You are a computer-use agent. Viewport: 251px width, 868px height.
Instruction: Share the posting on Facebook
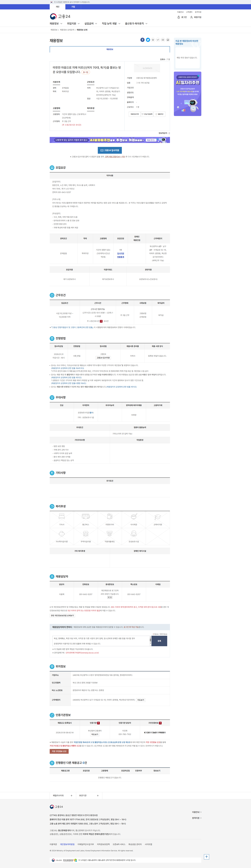pyautogui.click(x=142, y=40)
